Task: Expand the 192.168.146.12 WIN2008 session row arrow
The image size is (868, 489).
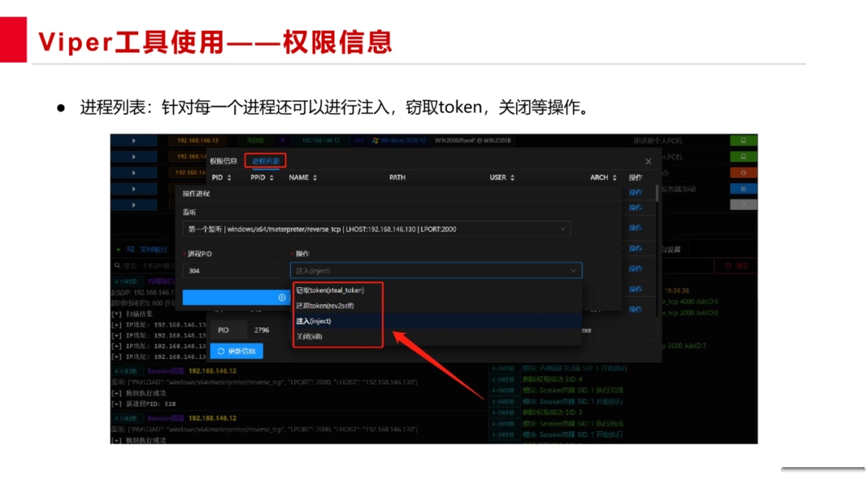Action: click(133, 141)
